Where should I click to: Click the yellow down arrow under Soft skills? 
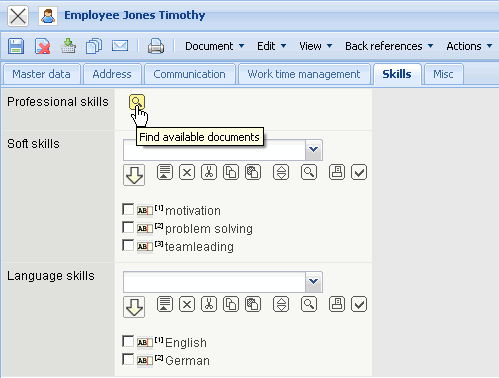[134, 175]
